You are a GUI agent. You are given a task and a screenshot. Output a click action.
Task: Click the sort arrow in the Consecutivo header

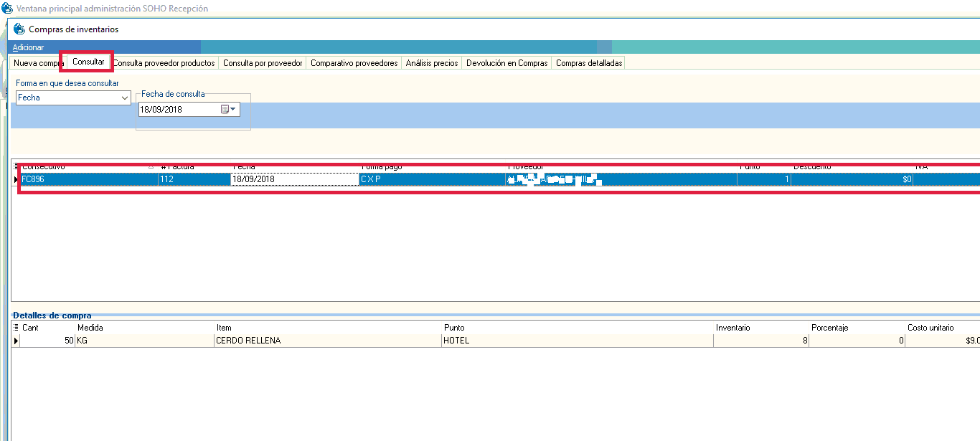point(151,166)
